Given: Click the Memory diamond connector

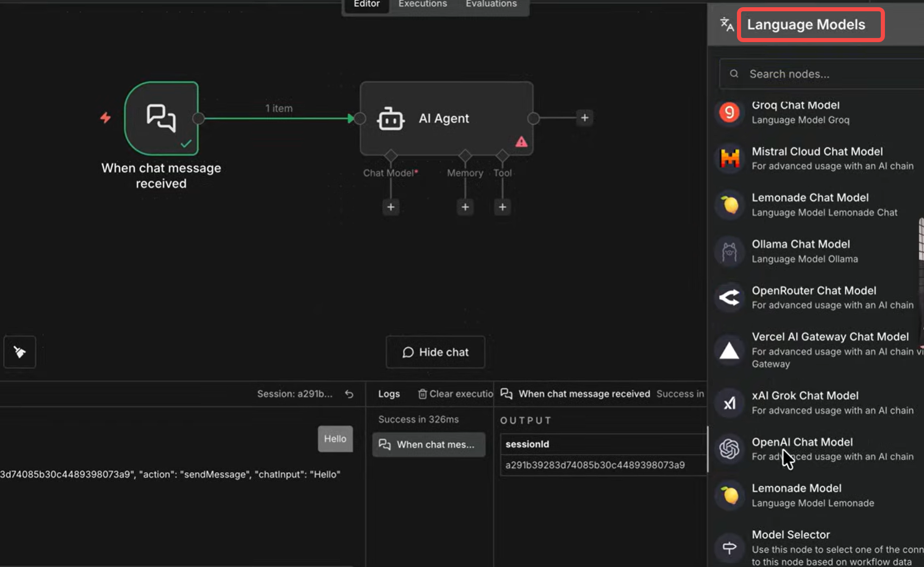Looking at the screenshot, I should pos(465,155).
